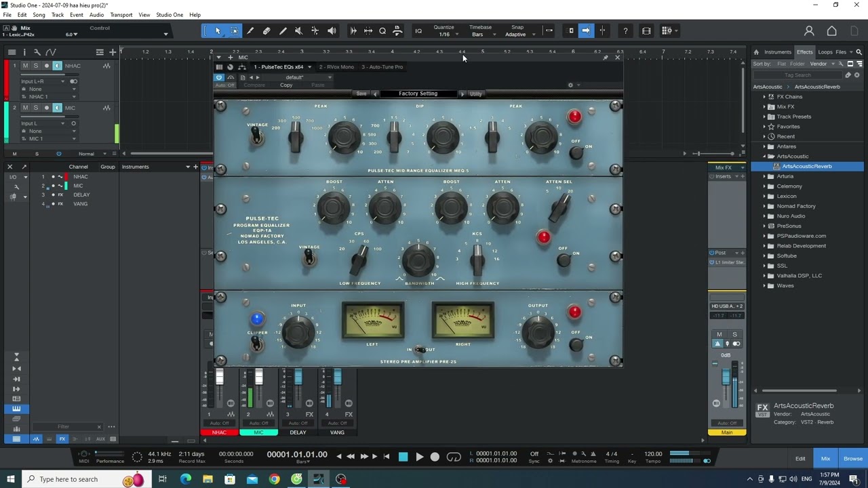Open Google Chrome from the taskbar
This screenshot has width=868, height=488.
click(274, 479)
